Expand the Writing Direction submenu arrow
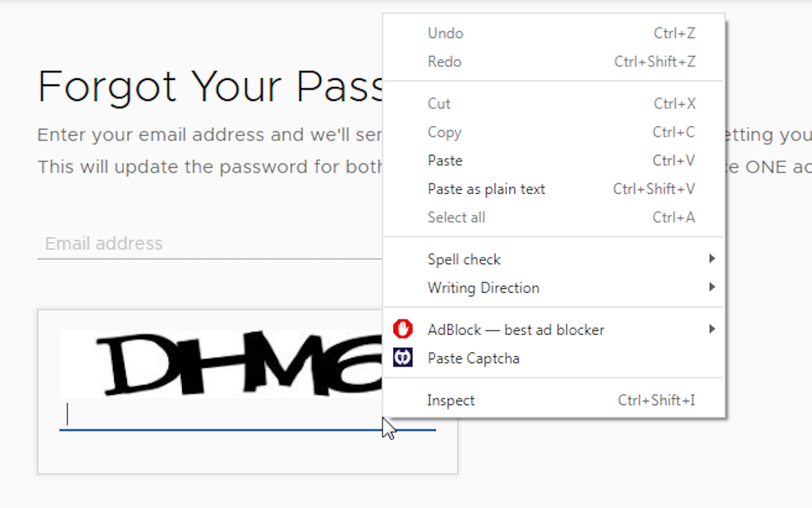The height and width of the screenshot is (508, 812). (x=712, y=287)
